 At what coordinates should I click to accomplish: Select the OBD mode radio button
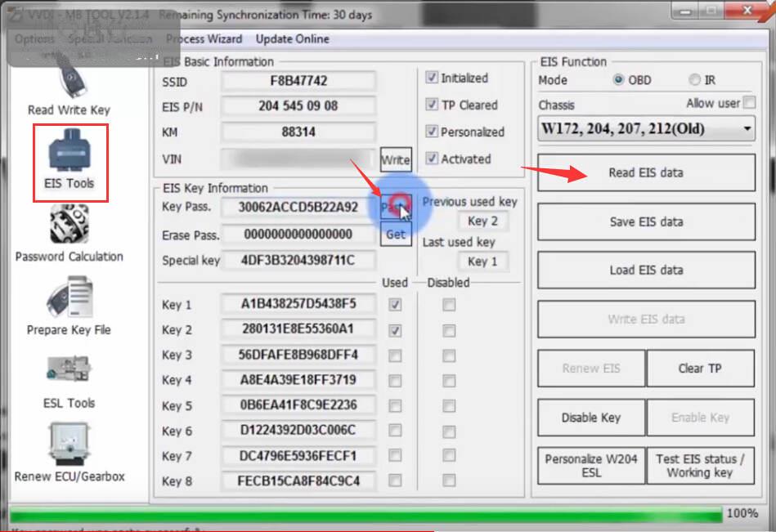point(618,79)
